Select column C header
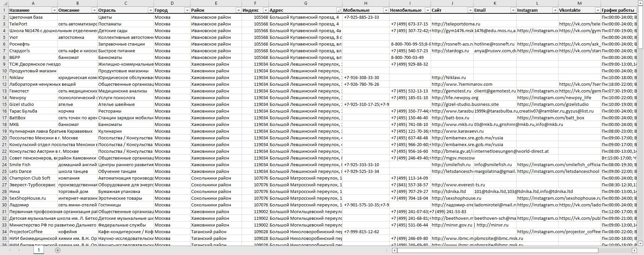The height and width of the screenshot is (255, 644). tap(126, 3)
